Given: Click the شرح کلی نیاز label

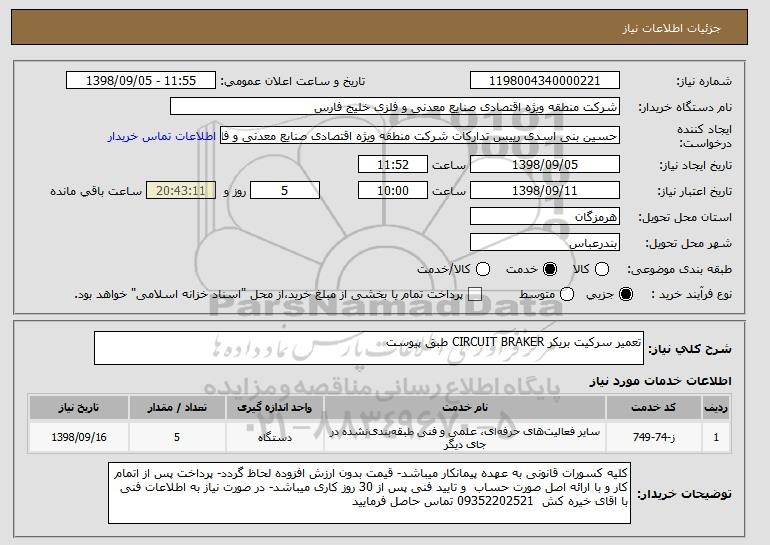Looking at the screenshot, I should [x=689, y=349].
